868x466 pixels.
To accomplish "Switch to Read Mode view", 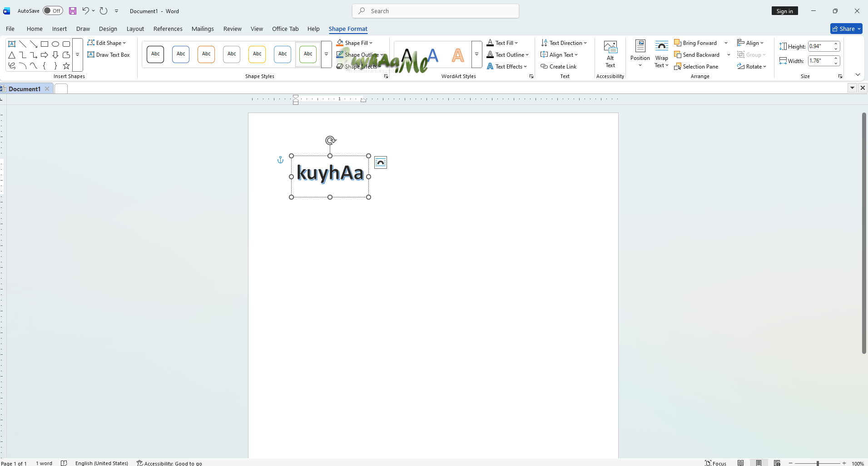I will (x=741, y=463).
